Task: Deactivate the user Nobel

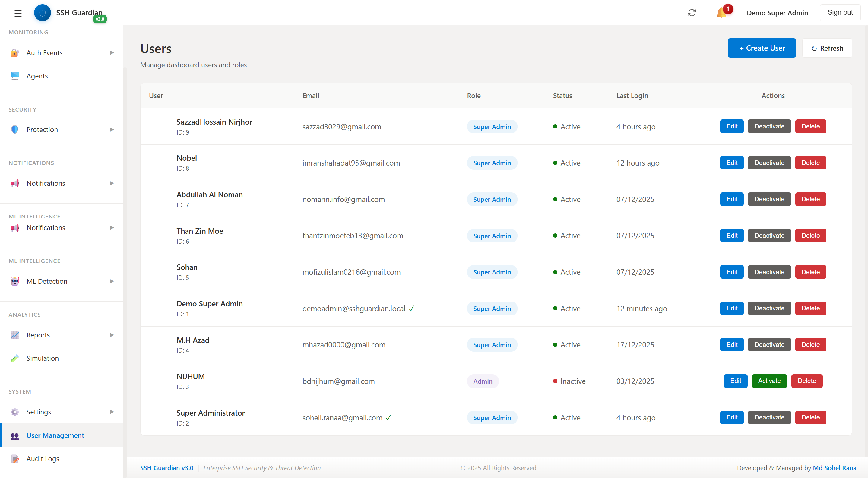Action: click(x=769, y=163)
